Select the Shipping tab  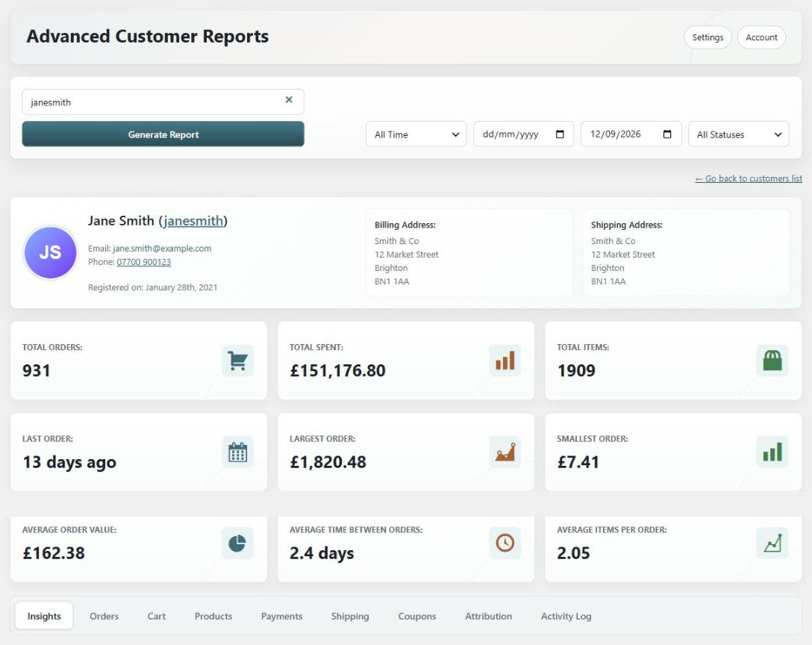[350, 616]
